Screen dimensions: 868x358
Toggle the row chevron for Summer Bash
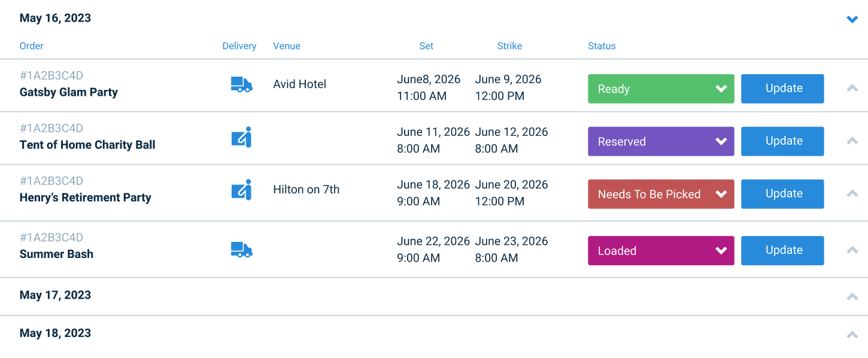click(x=852, y=250)
